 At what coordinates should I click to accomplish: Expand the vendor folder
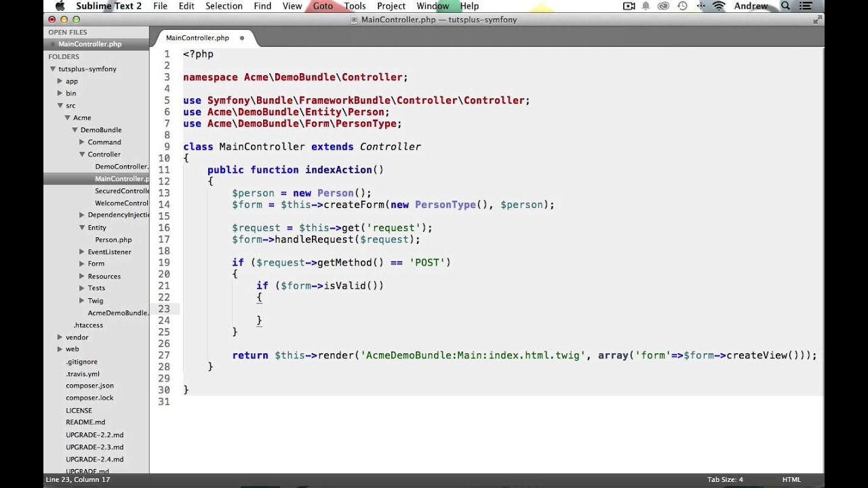coord(60,338)
